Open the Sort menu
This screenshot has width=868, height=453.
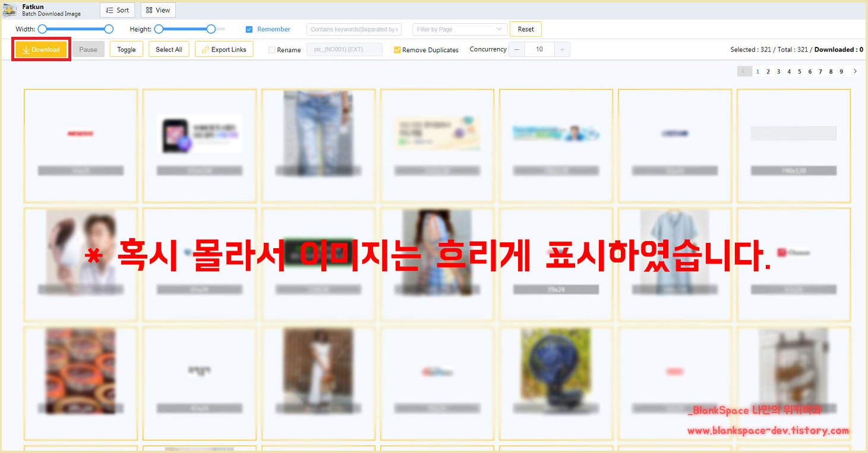click(x=117, y=10)
